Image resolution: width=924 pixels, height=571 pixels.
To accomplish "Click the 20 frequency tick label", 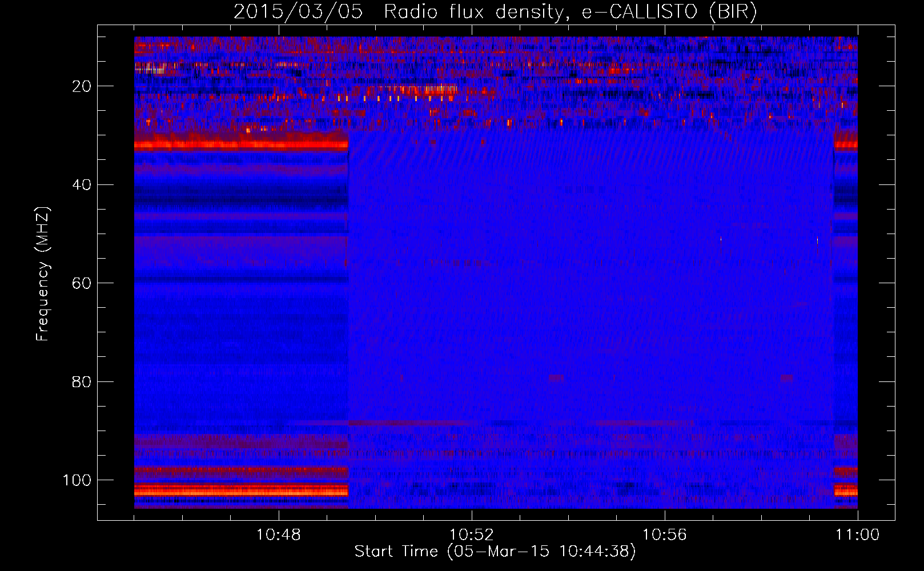I will pos(82,86).
